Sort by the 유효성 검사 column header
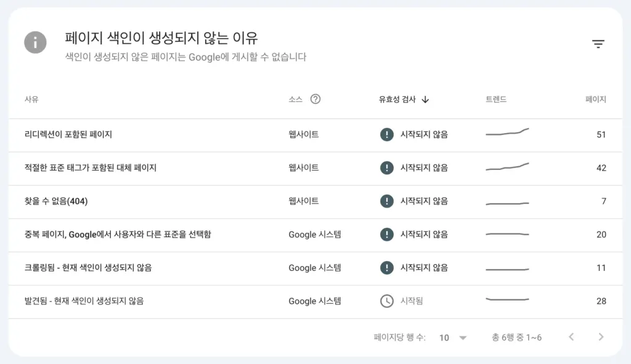 click(397, 100)
